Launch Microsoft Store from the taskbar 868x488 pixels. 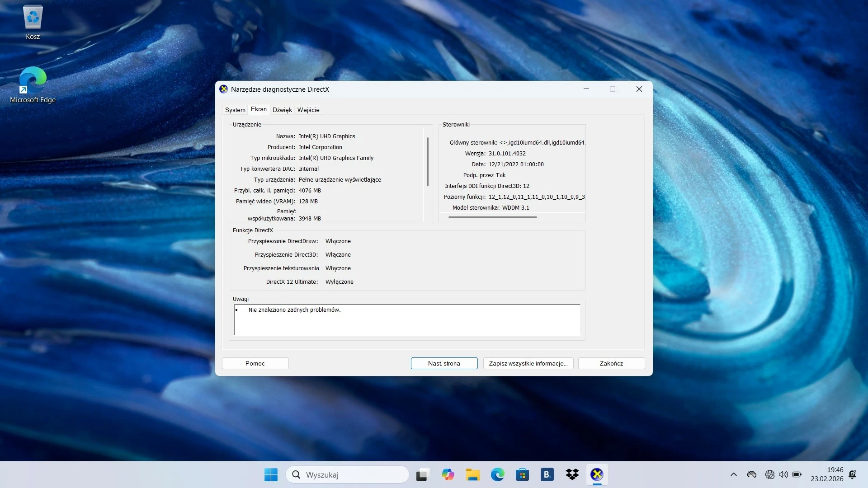pyautogui.click(x=522, y=474)
